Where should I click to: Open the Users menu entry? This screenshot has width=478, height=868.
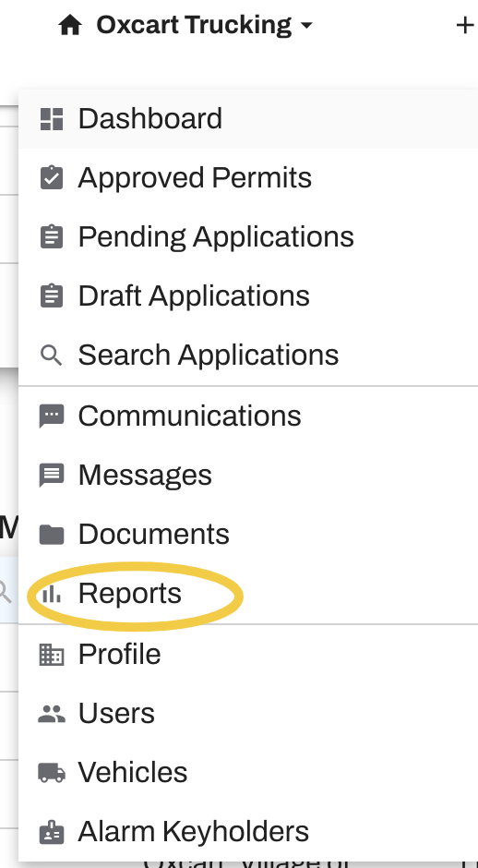tap(248, 713)
